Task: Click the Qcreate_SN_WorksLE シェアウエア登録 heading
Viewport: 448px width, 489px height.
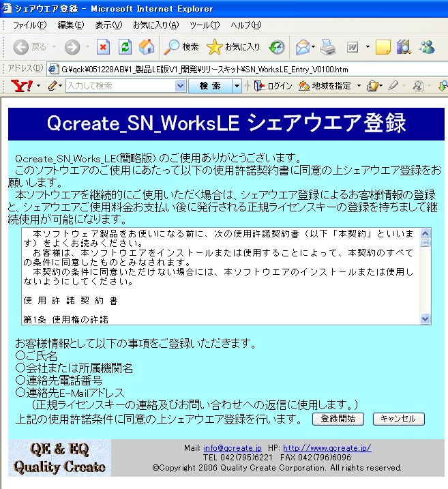Action: [226, 123]
